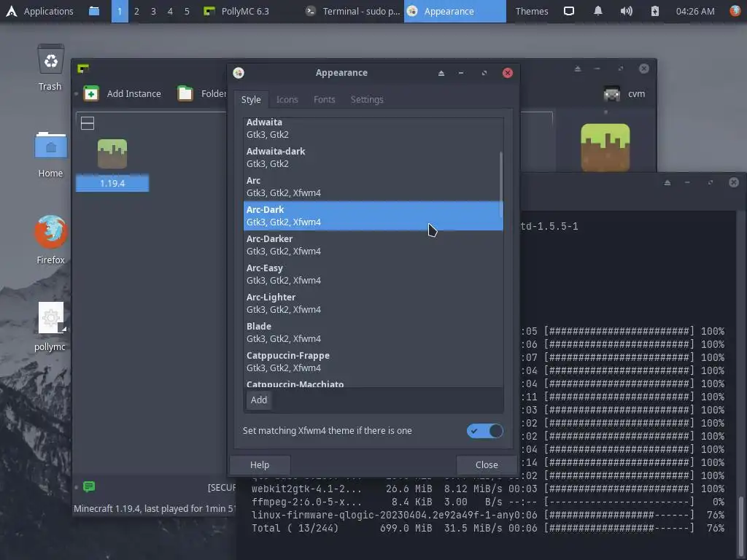Roll up the Terminal window with the shade button

(667, 182)
